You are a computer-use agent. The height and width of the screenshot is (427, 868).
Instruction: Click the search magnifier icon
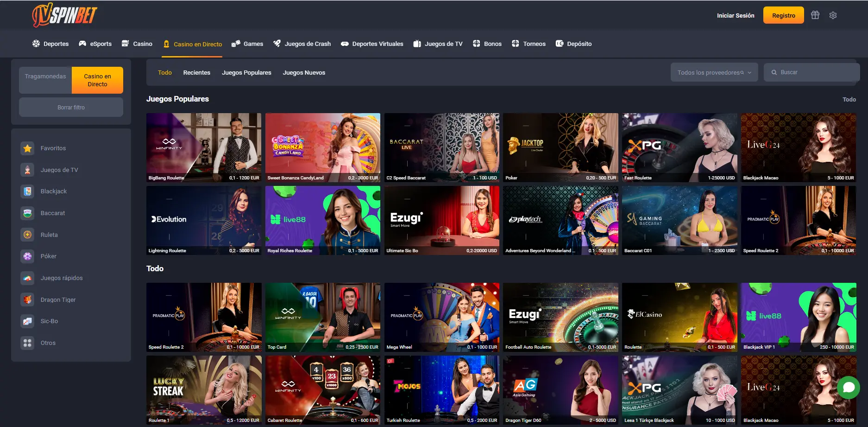click(774, 72)
